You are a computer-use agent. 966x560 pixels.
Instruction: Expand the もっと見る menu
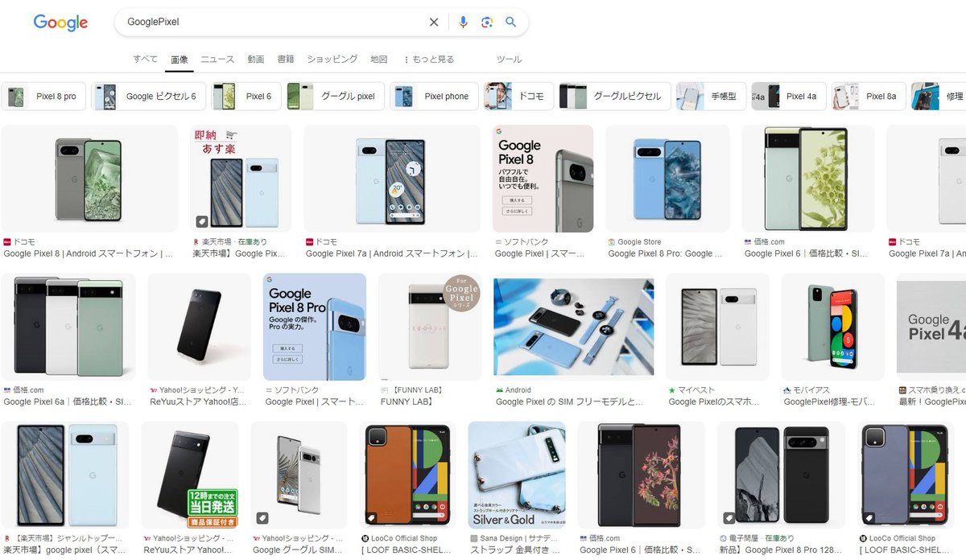pos(429,60)
